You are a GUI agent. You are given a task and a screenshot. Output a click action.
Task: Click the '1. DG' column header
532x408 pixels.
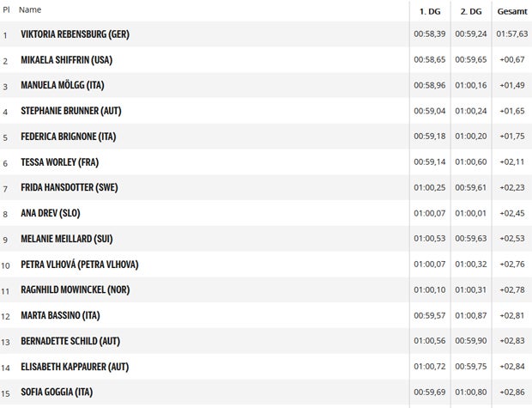click(430, 10)
